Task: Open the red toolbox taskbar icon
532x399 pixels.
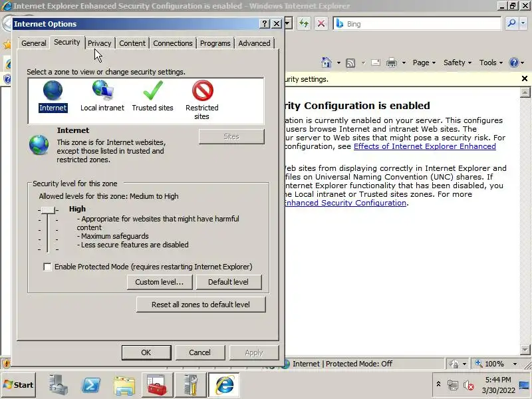Action: point(158,385)
